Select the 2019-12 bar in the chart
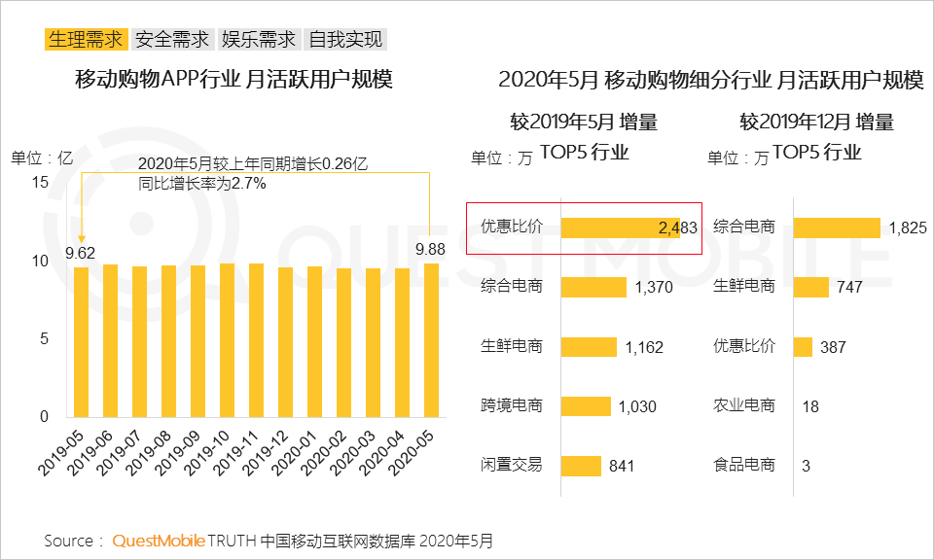Screen dimensions: 934x560 coord(285,341)
